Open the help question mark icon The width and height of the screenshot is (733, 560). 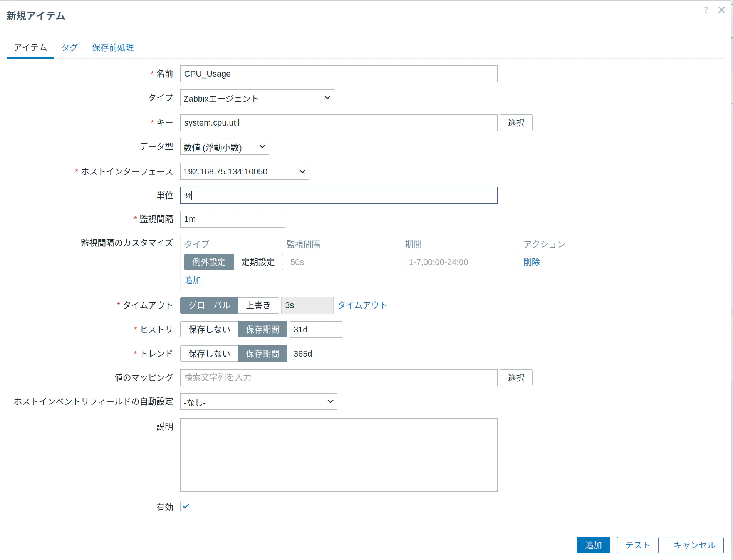point(706,10)
